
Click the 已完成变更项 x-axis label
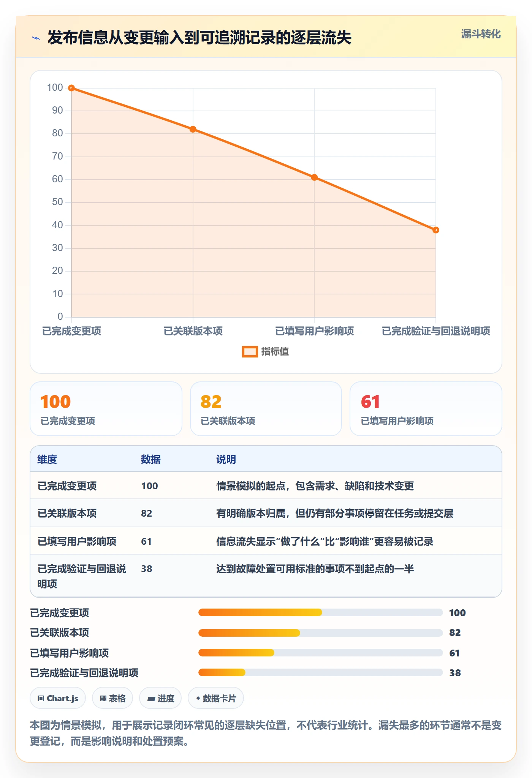click(x=71, y=331)
